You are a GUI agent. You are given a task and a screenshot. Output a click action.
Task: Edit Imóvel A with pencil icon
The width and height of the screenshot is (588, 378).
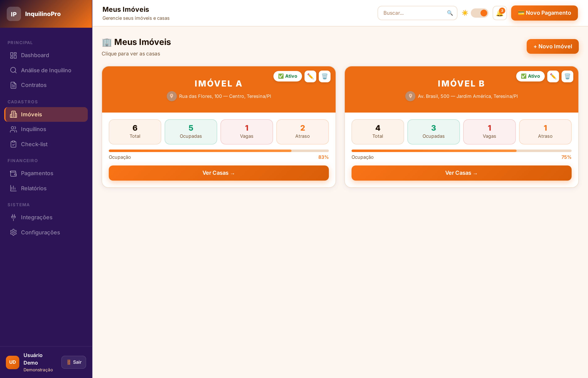click(x=310, y=76)
